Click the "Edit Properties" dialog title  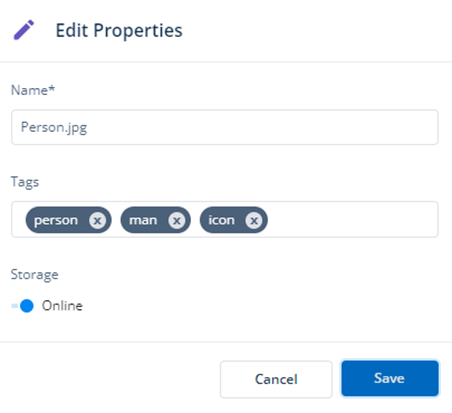(119, 30)
